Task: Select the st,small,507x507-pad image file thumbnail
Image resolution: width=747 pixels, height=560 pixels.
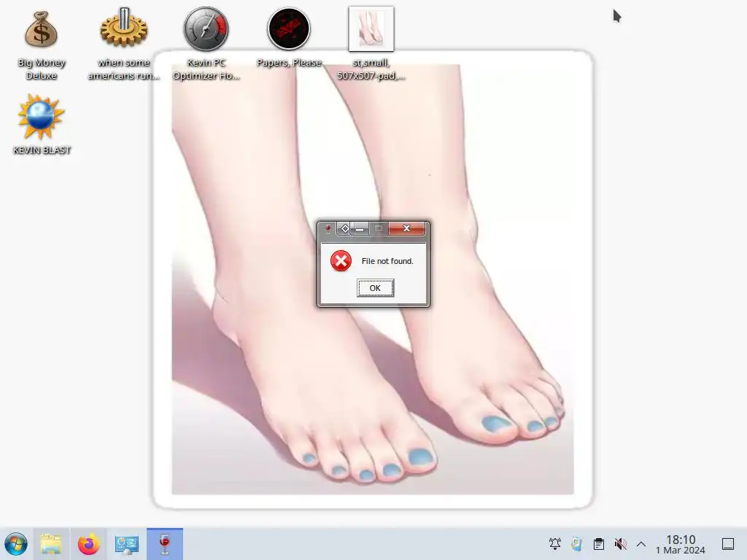Action: pyautogui.click(x=371, y=28)
